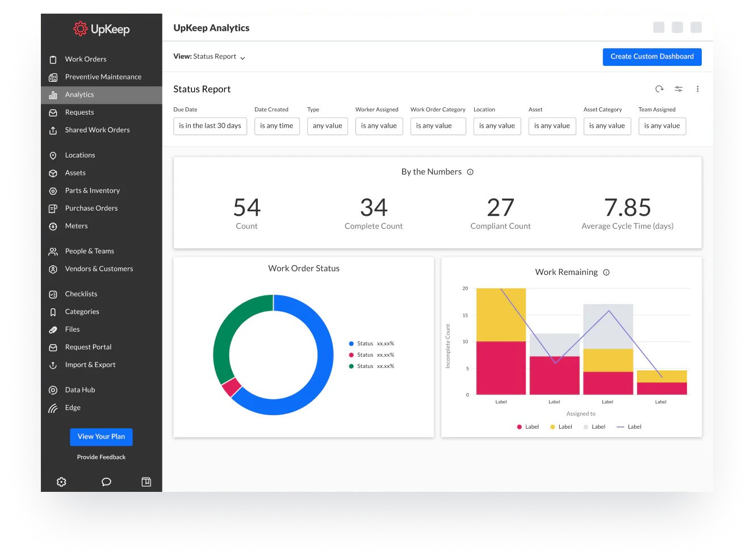754x560 pixels.
Task: Open the chat bubble icon in sidebar
Action: (x=106, y=482)
